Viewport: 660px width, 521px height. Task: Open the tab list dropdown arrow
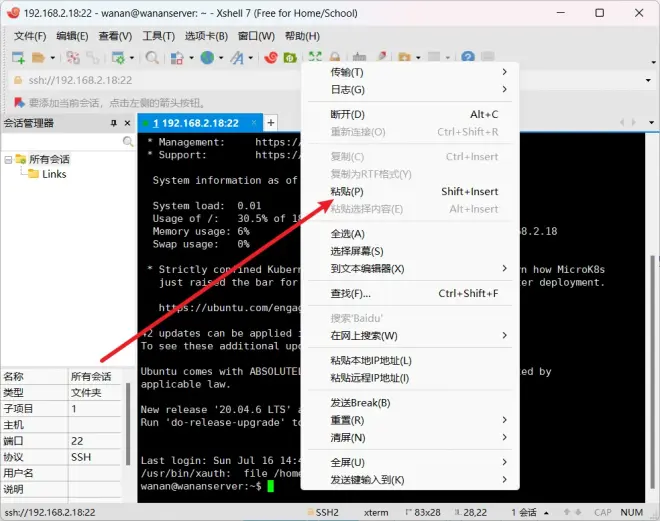click(x=651, y=122)
